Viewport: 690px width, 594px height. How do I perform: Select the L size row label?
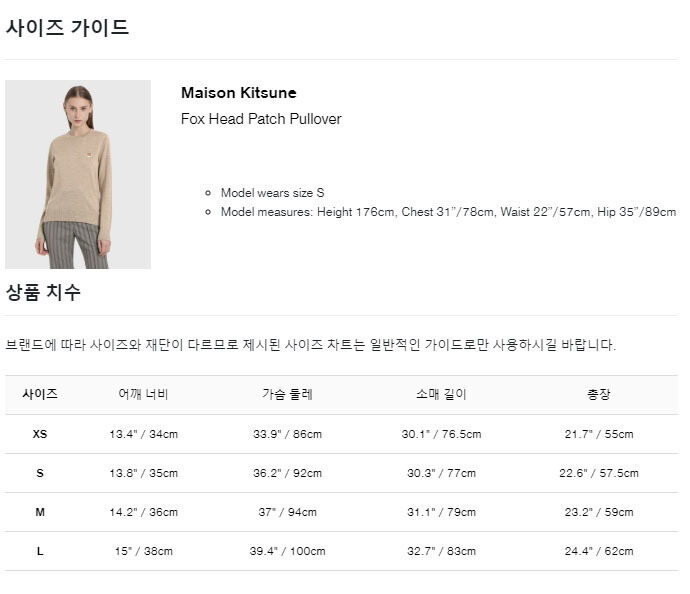point(40,551)
